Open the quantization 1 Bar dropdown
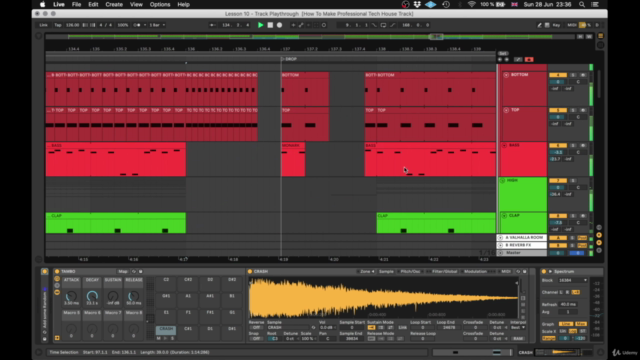This screenshot has height=360, width=640. click(x=157, y=25)
